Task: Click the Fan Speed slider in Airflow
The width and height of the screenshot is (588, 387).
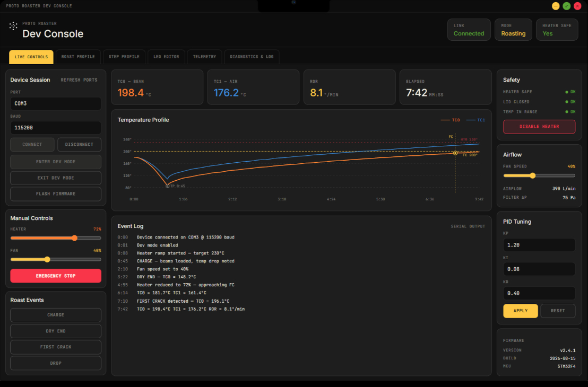Action: (x=539, y=175)
